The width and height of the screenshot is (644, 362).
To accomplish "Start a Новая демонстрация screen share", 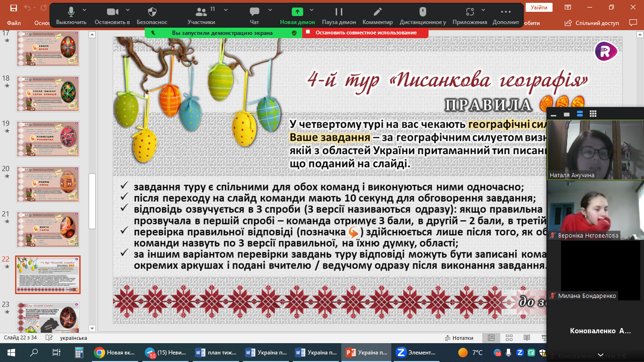I will pyautogui.click(x=297, y=15).
